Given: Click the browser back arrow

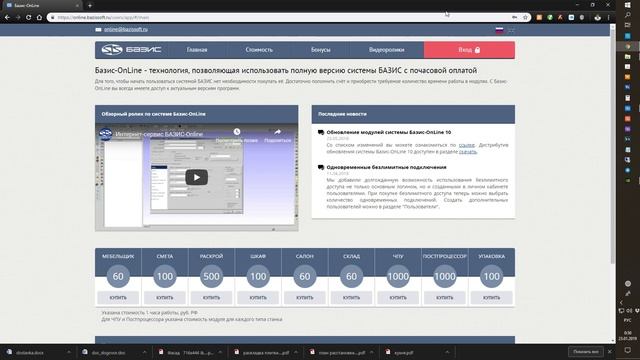Looking at the screenshot, I should 7,18.
